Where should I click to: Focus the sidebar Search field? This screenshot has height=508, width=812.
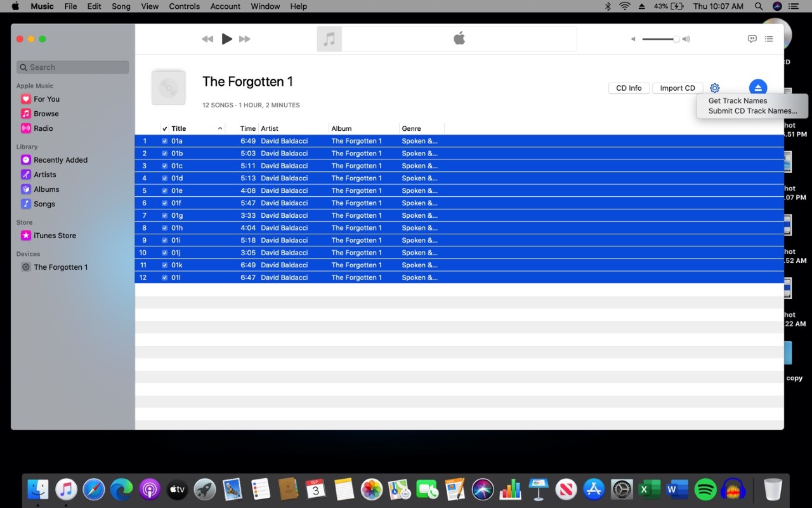73,67
